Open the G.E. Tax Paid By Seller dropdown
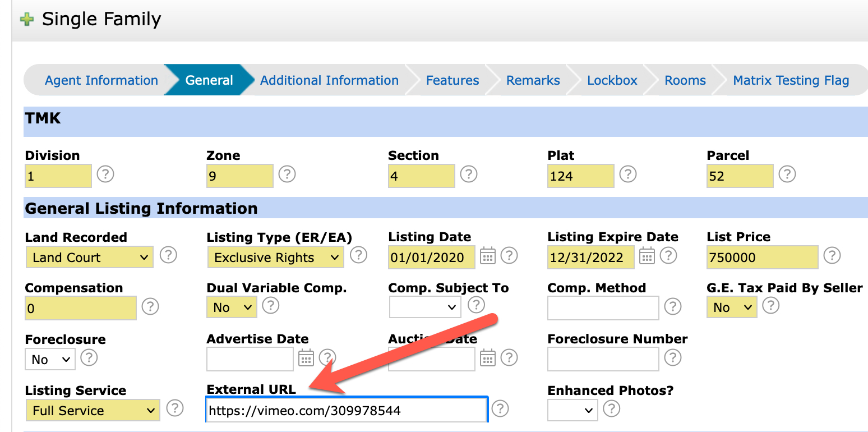The image size is (868, 432). [732, 307]
